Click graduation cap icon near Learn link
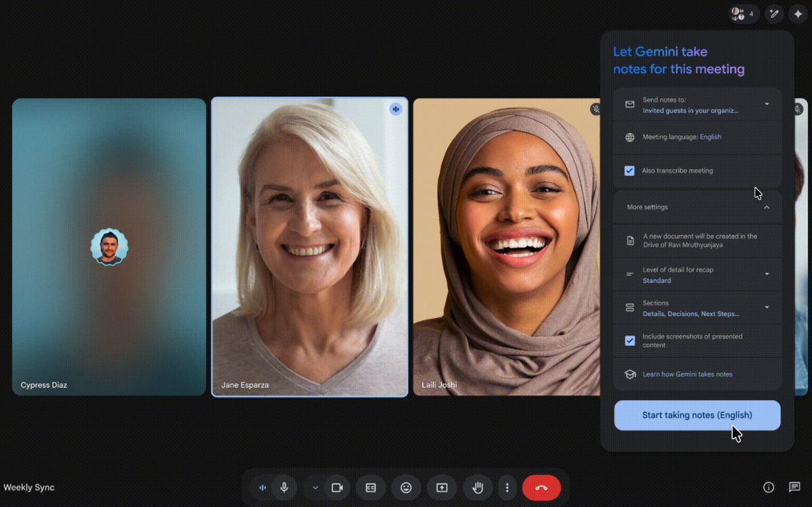Viewport: 812px width, 507px height. point(630,374)
